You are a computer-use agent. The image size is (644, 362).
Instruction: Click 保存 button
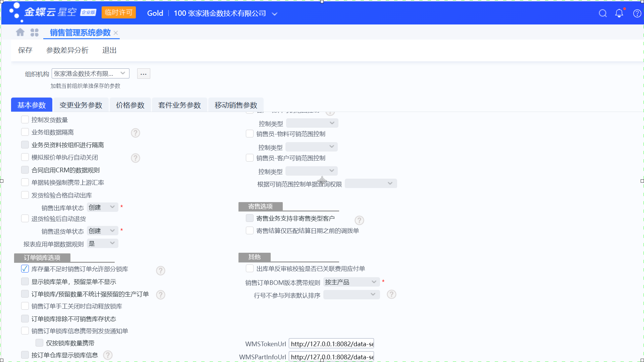pyautogui.click(x=25, y=50)
